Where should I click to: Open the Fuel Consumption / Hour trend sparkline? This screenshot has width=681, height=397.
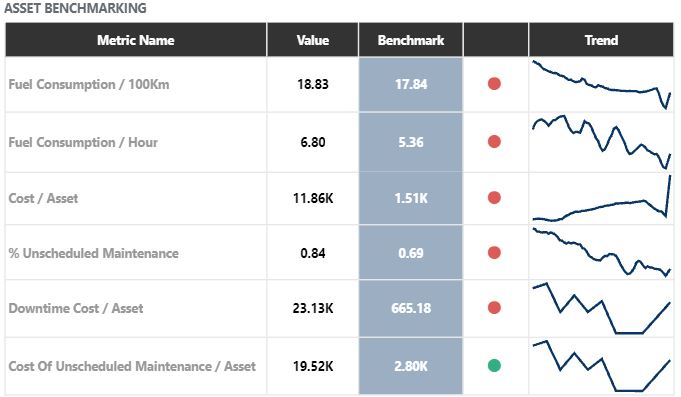(x=602, y=142)
